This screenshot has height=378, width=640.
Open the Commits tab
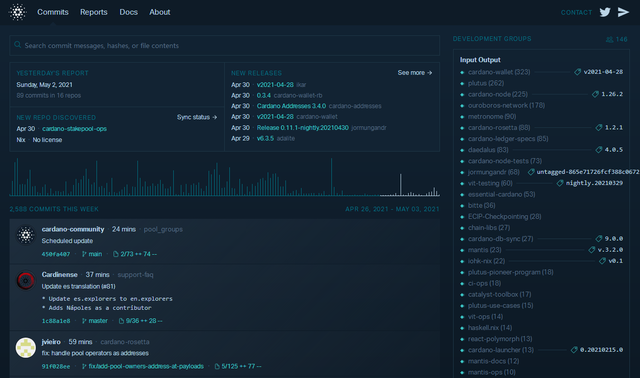[x=53, y=12]
